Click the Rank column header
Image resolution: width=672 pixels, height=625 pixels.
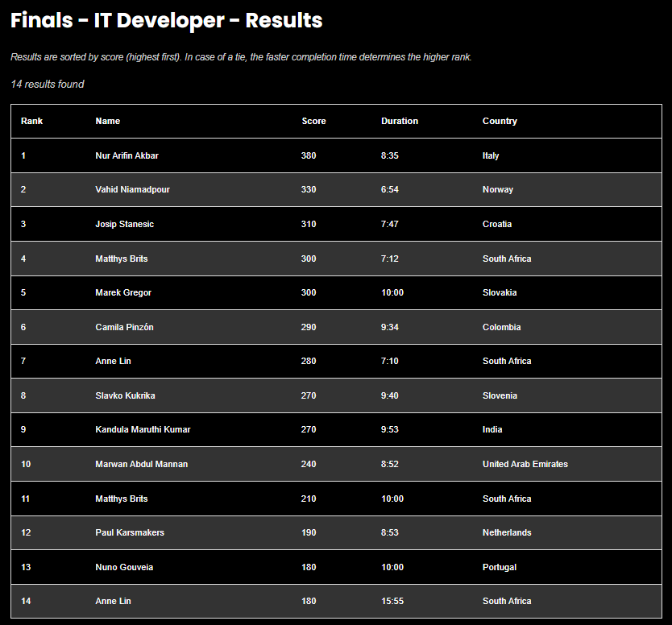pos(32,121)
